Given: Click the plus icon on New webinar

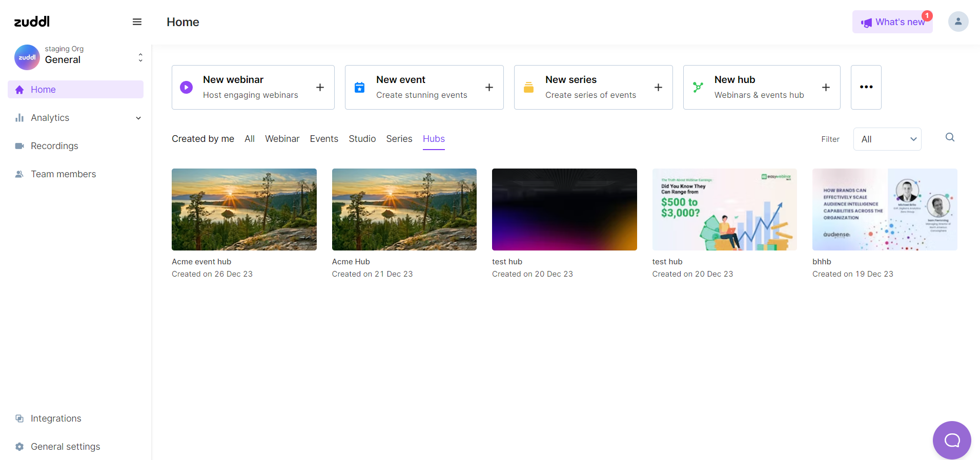Looking at the screenshot, I should [x=320, y=88].
